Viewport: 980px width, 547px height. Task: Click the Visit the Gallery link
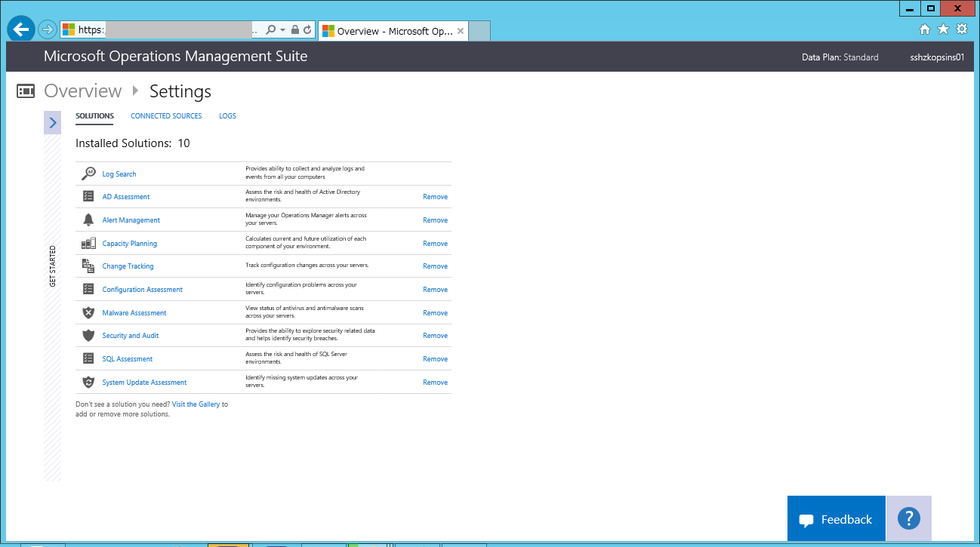coord(196,404)
